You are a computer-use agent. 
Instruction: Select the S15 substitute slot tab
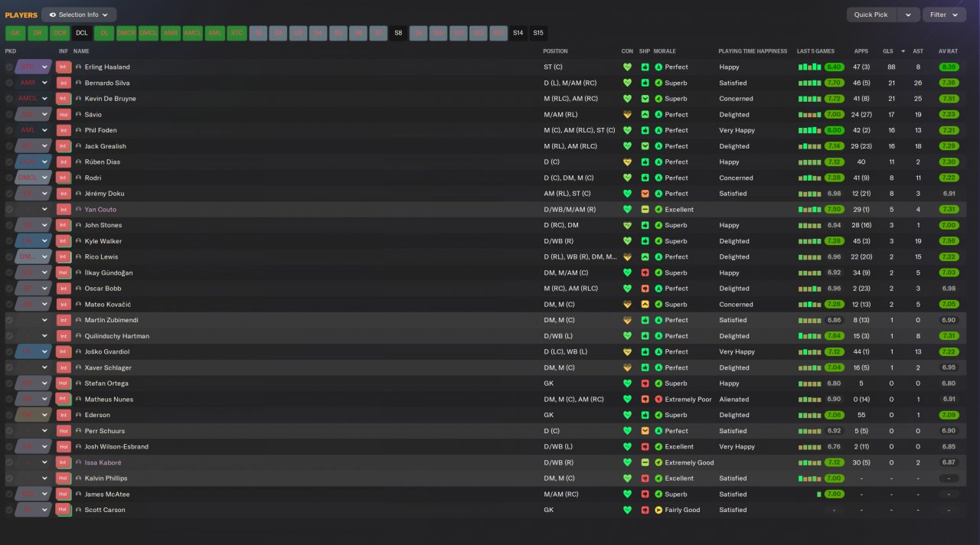click(538, 33)
